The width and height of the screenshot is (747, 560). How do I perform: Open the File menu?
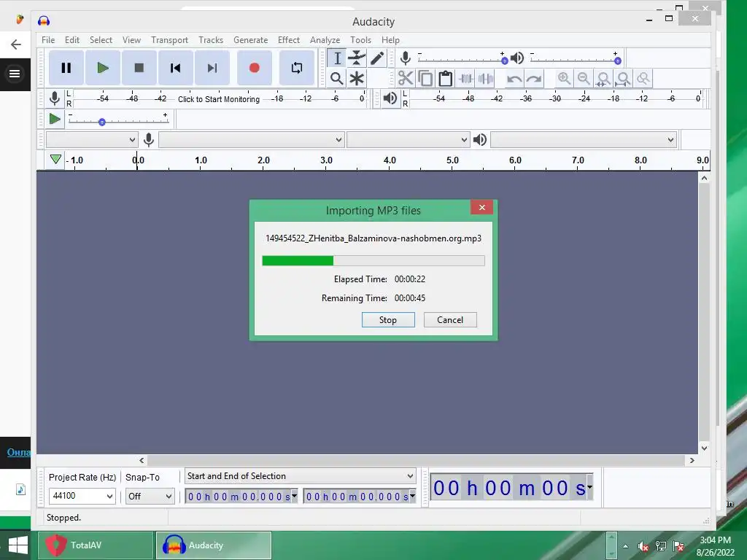click(x=48, y=40)
